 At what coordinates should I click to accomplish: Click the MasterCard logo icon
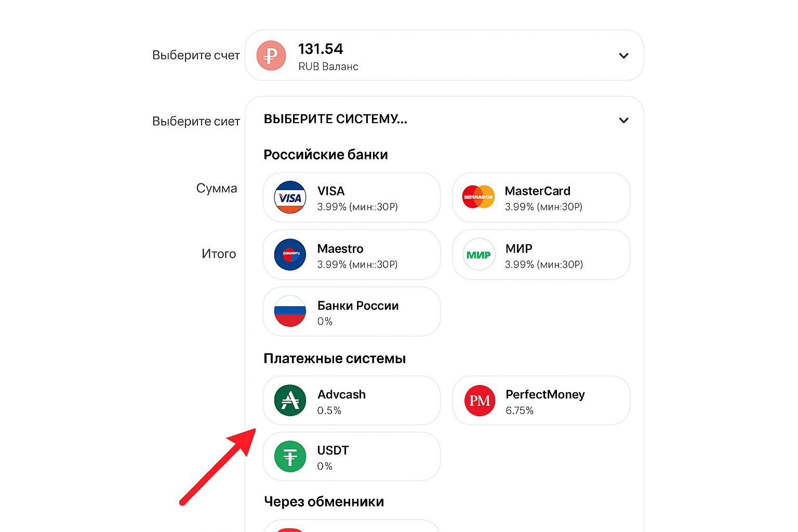pyautogui.click(x=478, y=197)
